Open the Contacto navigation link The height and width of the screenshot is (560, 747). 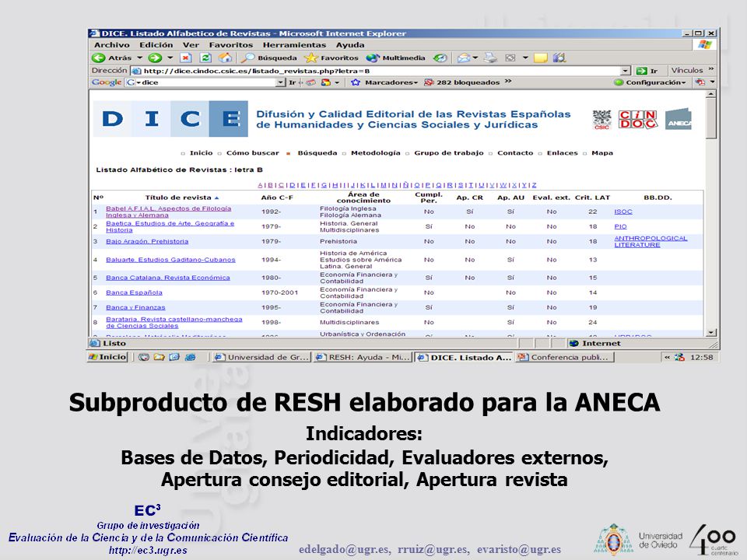(x=515, y=153)
